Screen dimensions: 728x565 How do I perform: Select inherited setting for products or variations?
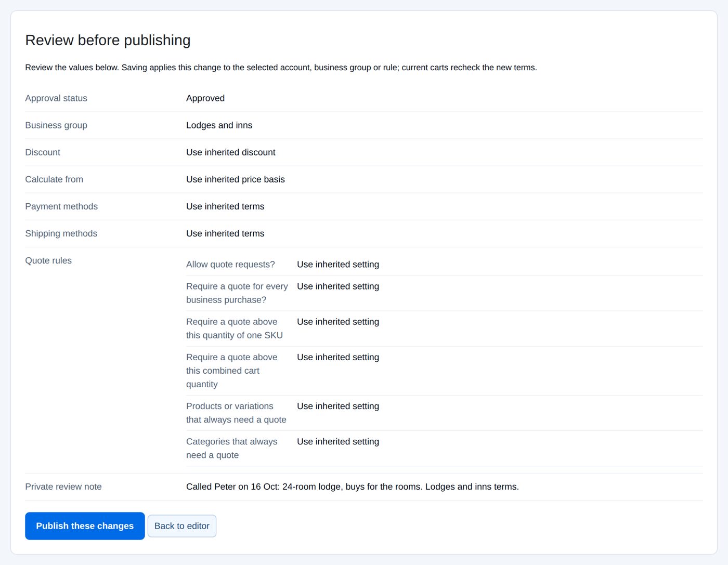[338, 406]
